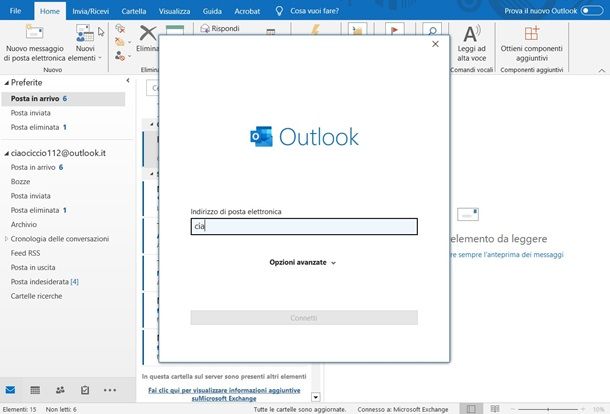This screenshot has width=610, height=414.
Task: Open the Acrobat tab
Action: click(x=247, y=11)
